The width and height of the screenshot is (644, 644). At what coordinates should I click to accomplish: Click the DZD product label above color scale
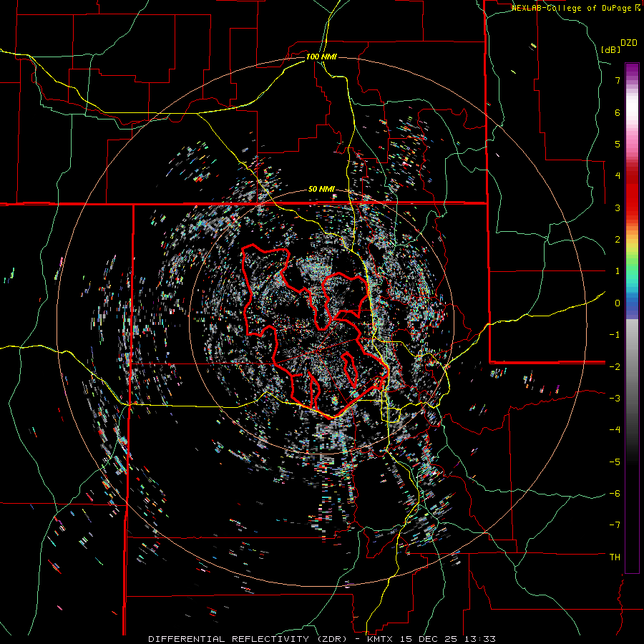tap(629, 43)
